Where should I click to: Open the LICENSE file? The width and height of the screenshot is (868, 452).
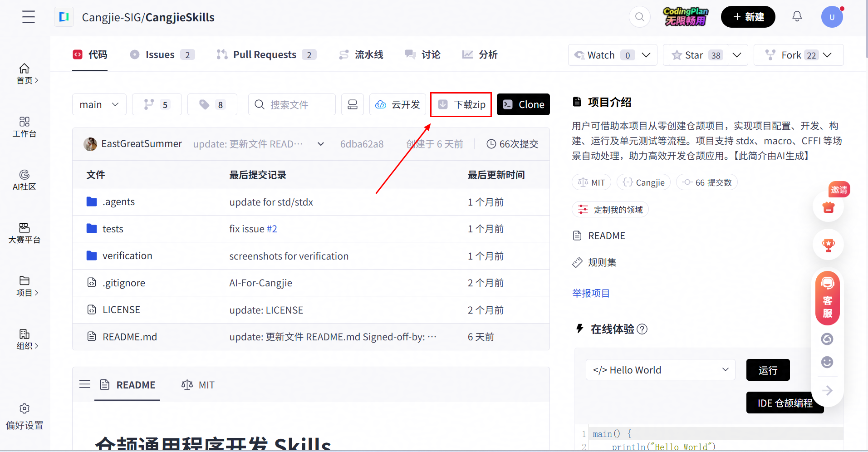pyautogui.click(x=121, y=310)
